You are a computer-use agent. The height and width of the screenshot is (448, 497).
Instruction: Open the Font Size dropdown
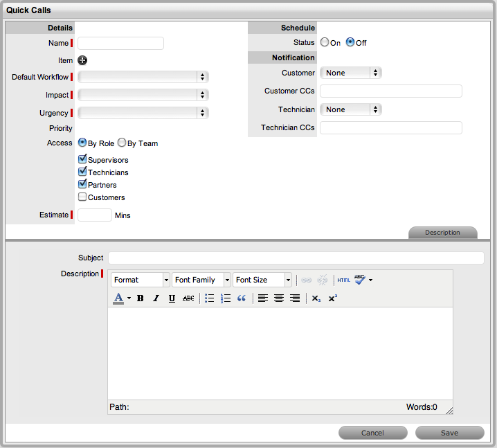[262, 280]
